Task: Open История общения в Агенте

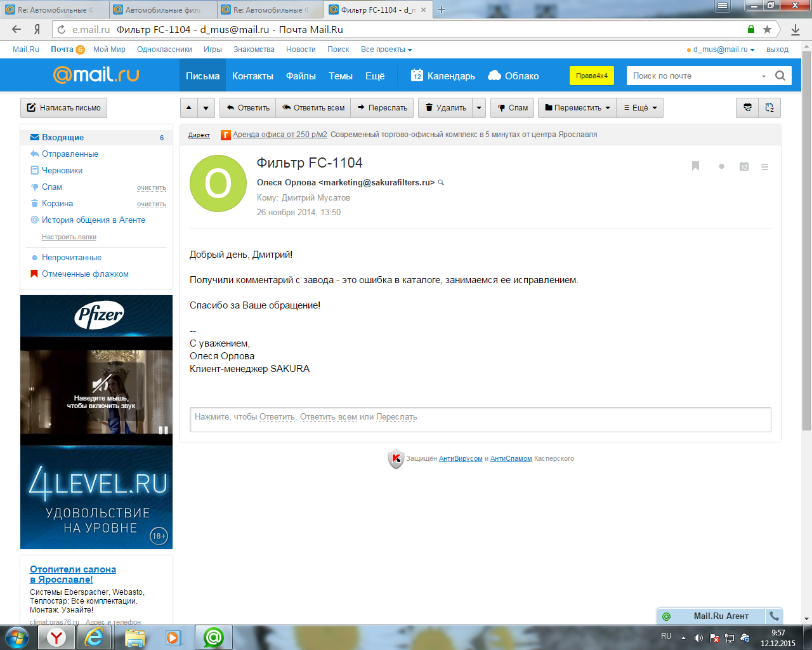Action: pos(93,220)
